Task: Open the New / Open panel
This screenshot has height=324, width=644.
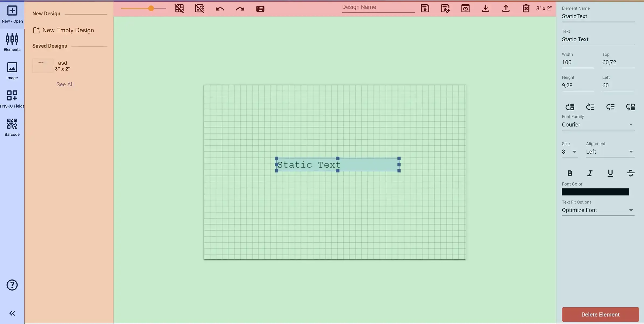Action: pos(12,14)
